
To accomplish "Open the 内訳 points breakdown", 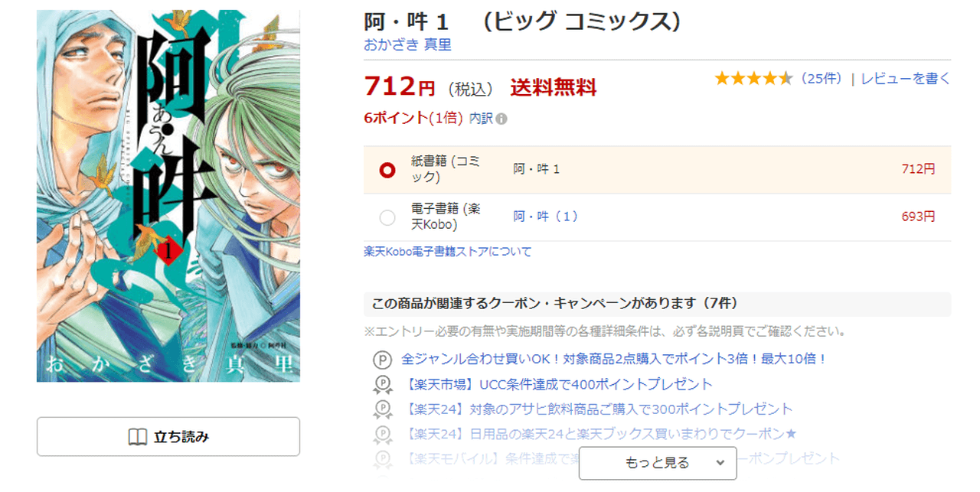I will 481,119.
